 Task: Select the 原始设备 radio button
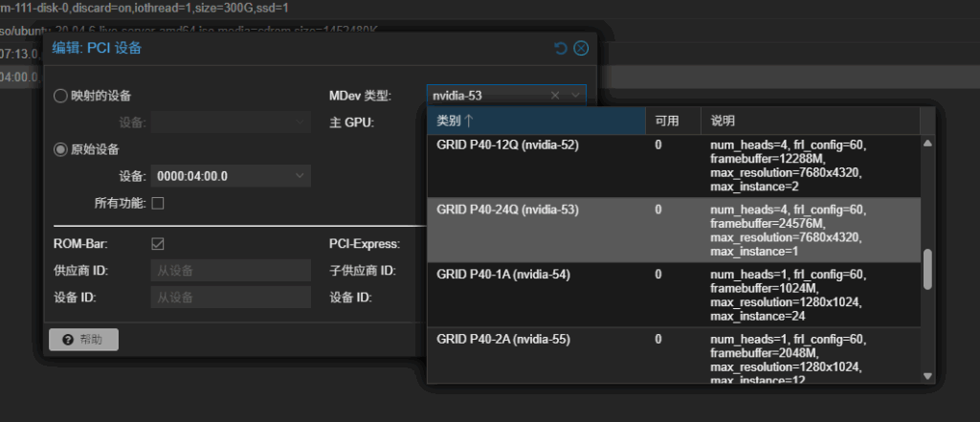pos(61,149)
